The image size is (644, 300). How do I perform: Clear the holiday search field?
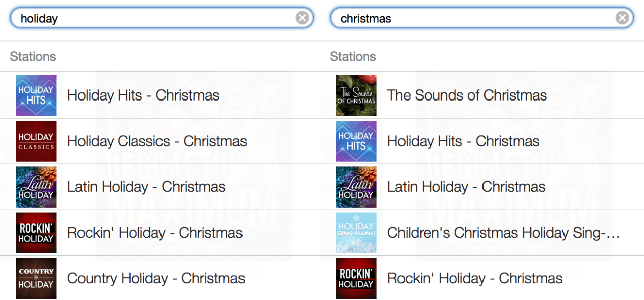(x=302, y=18)
